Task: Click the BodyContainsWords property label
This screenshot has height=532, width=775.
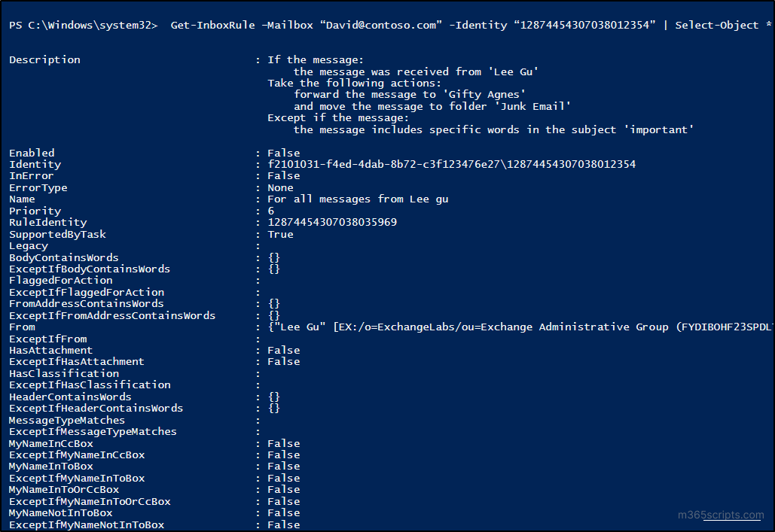Action: click(x=63, y=257)
